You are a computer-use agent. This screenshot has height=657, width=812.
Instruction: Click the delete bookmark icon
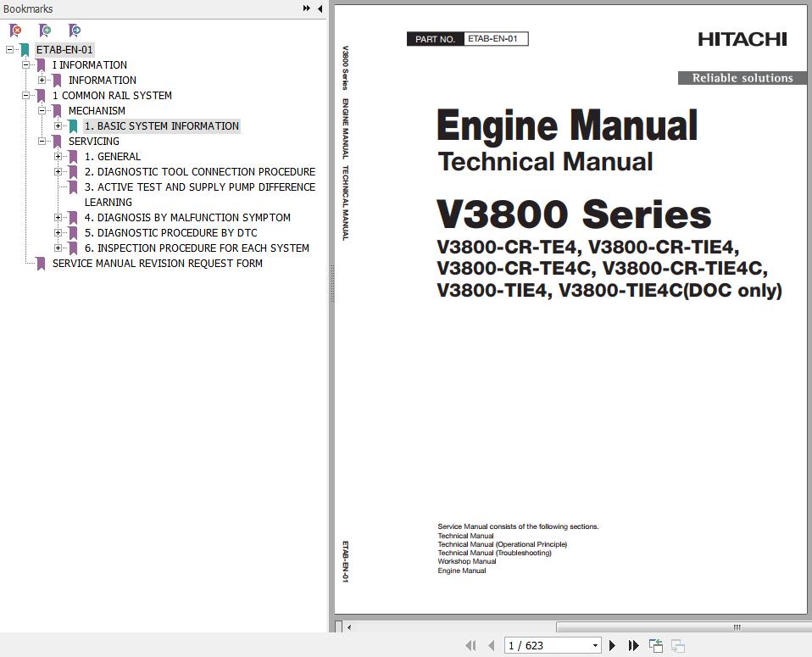click(15, 31)
